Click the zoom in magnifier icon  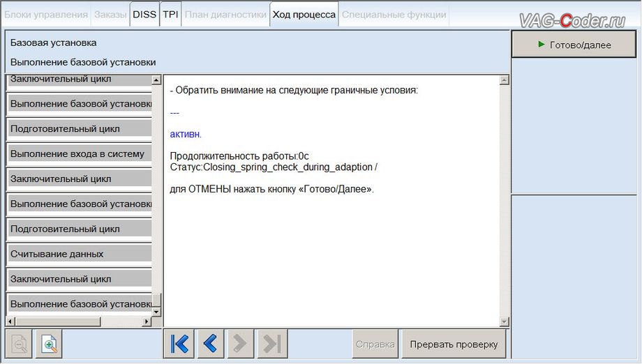49,344
